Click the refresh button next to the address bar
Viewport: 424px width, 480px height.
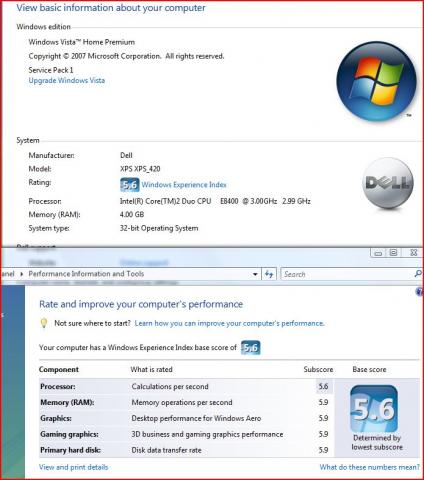[269, 274]
